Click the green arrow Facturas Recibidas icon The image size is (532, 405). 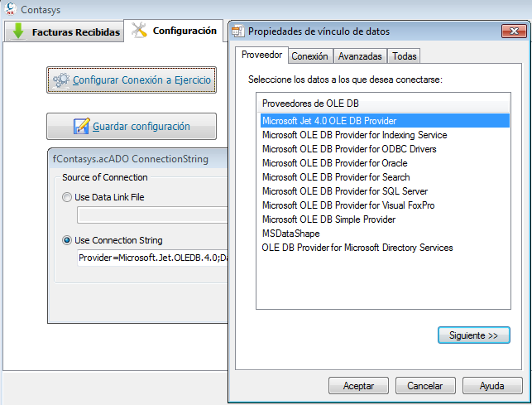coord(18,32)
